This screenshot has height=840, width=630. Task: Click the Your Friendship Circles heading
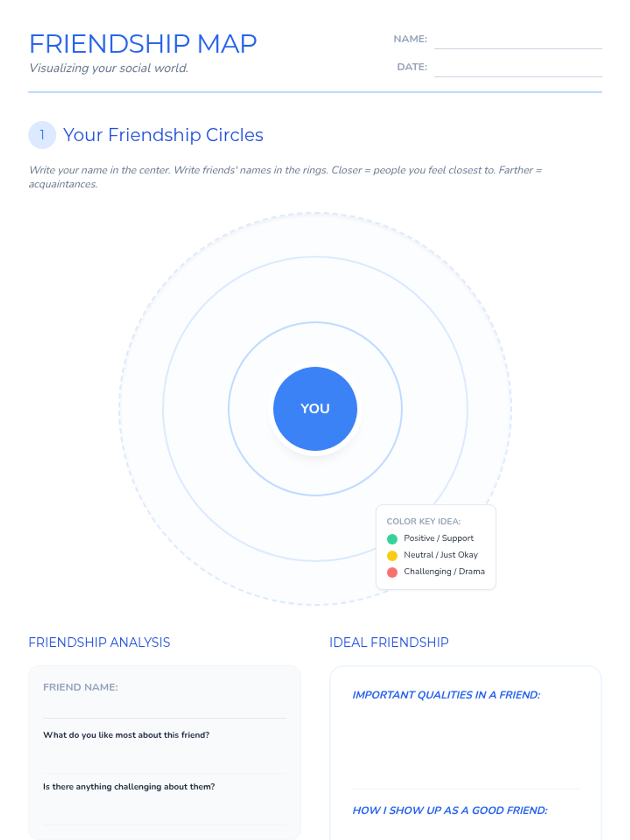point(163,135)
